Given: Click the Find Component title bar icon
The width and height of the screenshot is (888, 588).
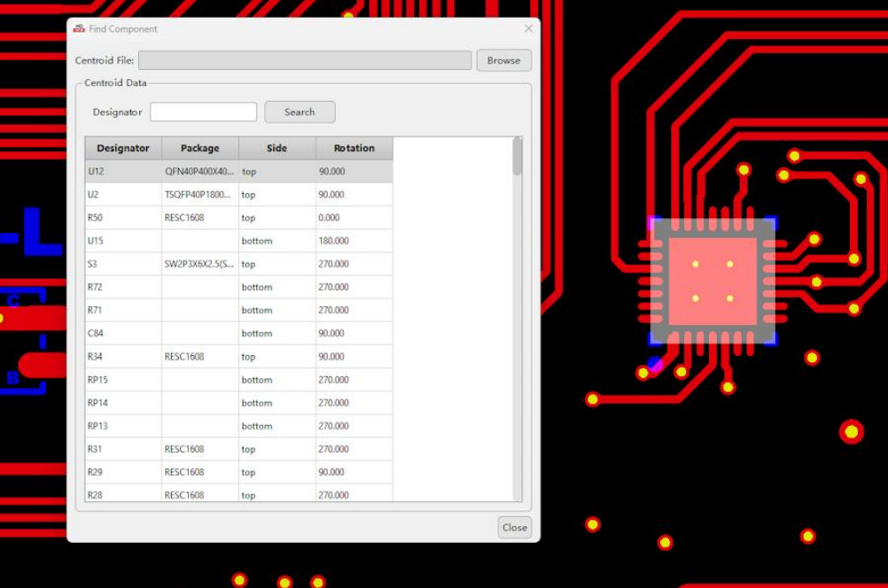Looking at the screenshot, I should [x=79, y=28].
